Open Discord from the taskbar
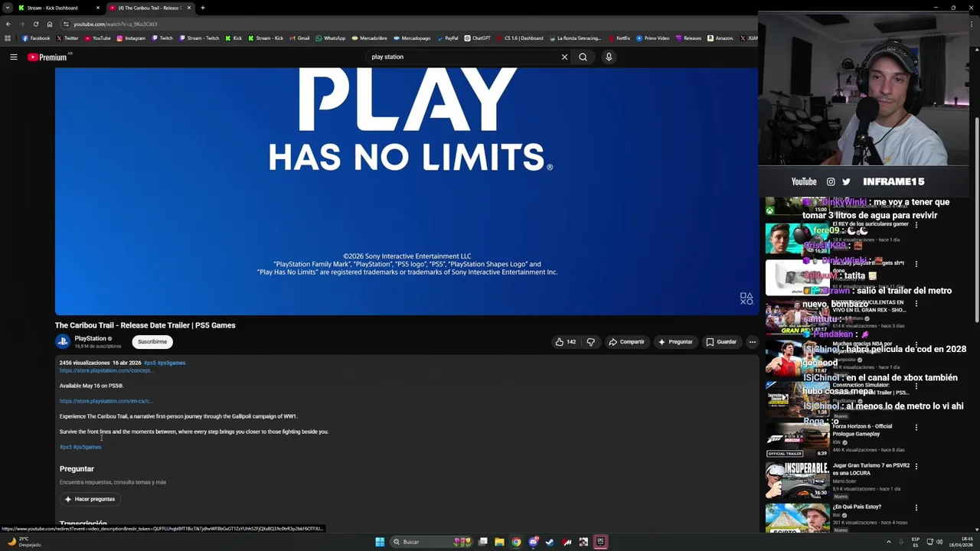Viewport: 980px width, 551px height. (x=533, y=542)
